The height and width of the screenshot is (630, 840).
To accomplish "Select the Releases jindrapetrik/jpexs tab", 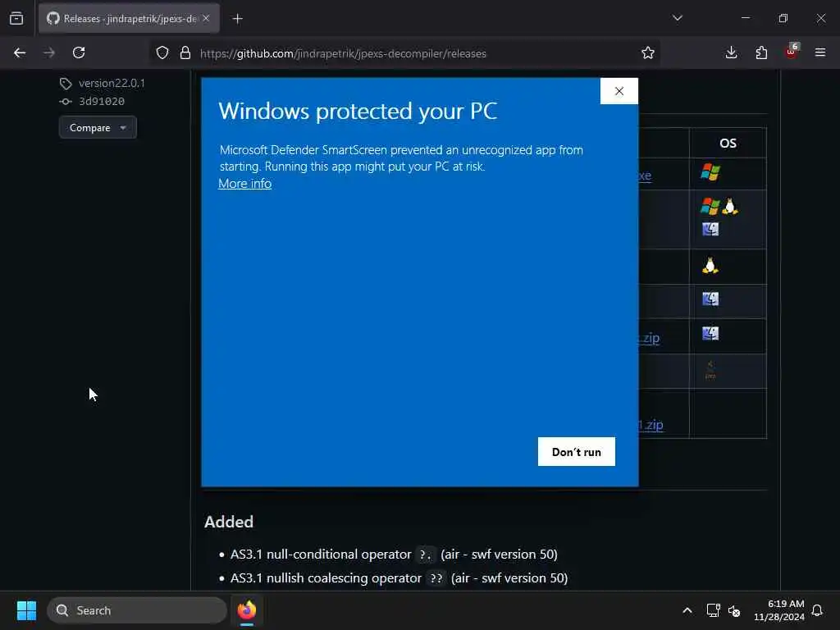I will 129,18.
